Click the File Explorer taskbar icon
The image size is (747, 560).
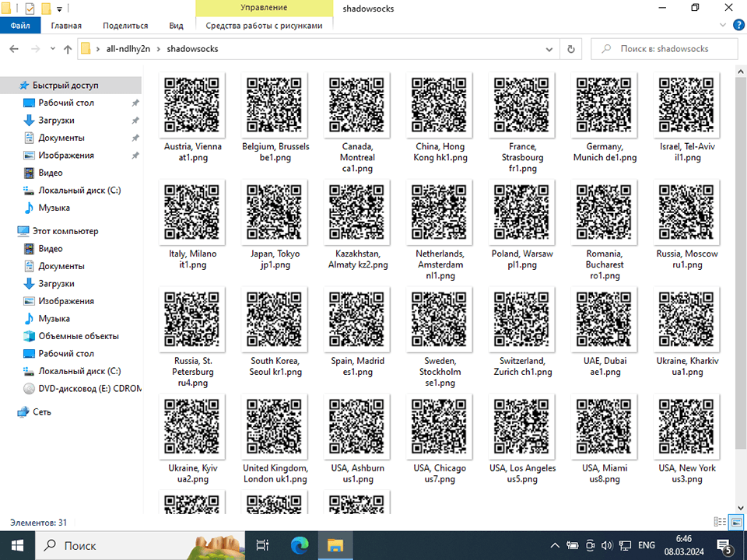[x=335, y=546]
